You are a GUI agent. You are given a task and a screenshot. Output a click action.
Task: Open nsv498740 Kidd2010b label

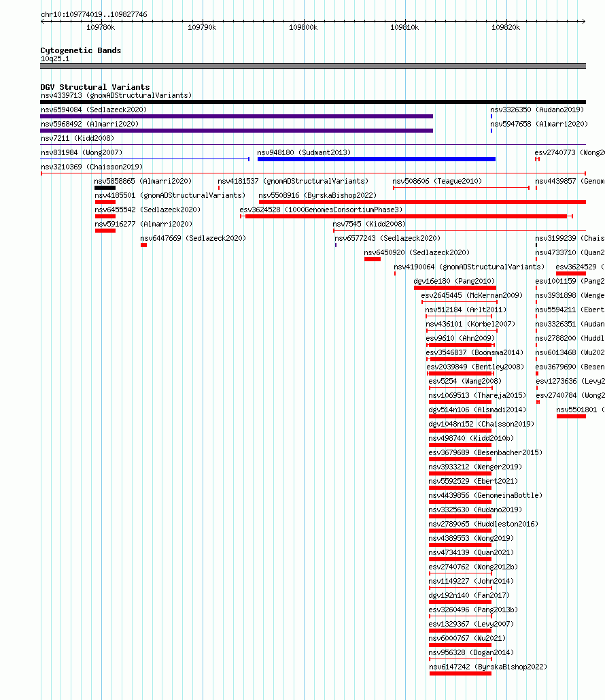pos(471,438)
